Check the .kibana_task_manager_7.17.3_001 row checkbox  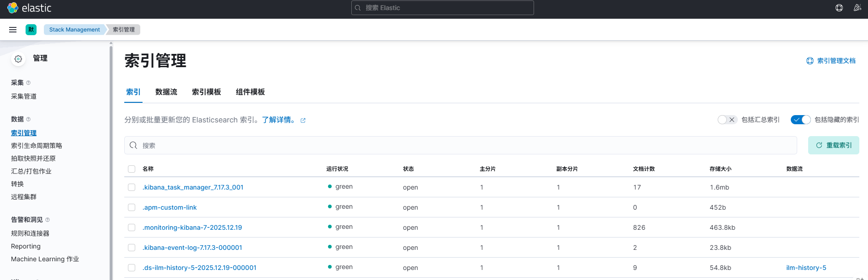pyautogui.click(x=132, y=187)
